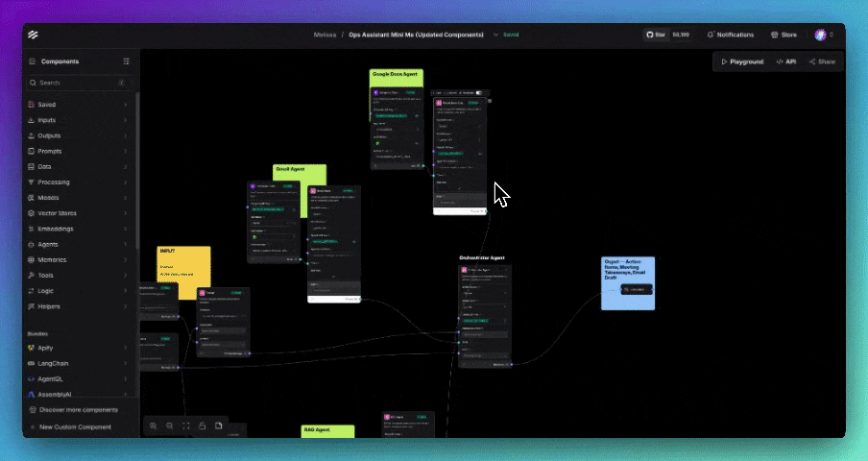868x461 pixels.
Task: Open the API tab
Action: coord(786,61)
